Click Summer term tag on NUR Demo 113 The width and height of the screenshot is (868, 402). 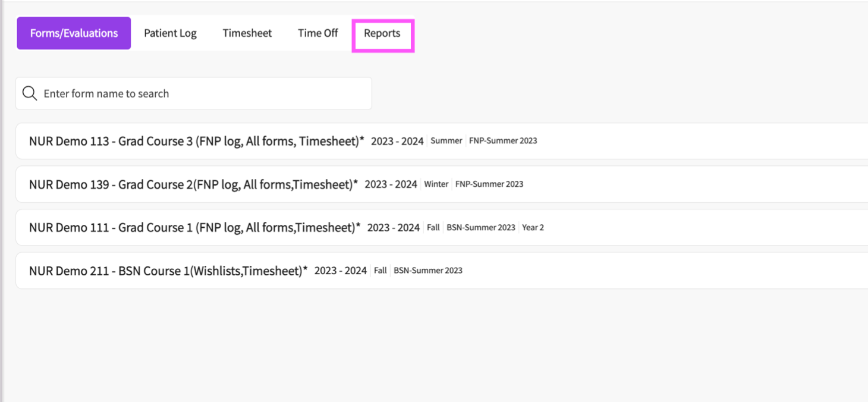[446, 141]
